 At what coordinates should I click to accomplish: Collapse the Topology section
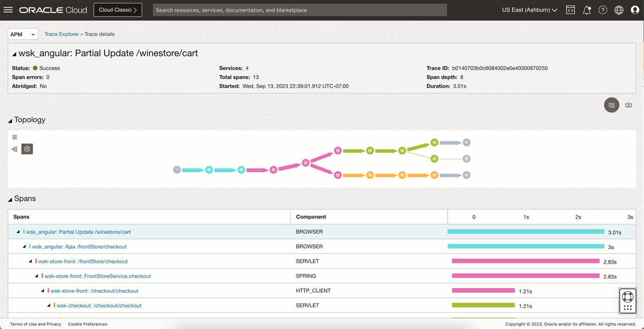[10, 120]
